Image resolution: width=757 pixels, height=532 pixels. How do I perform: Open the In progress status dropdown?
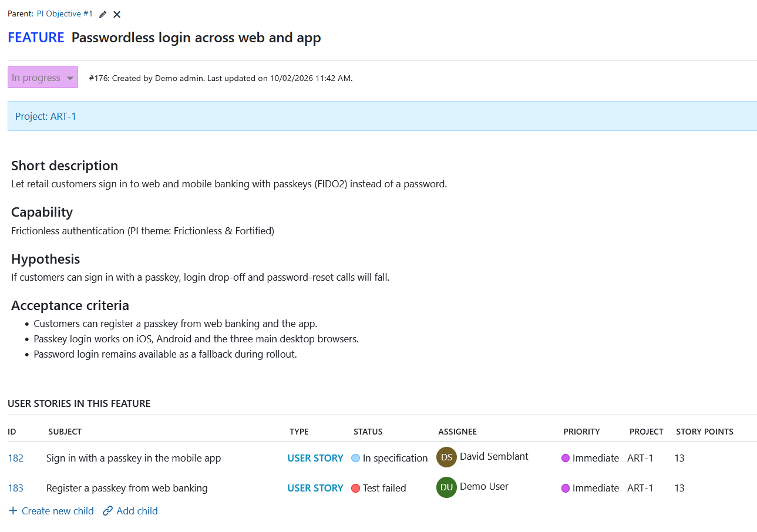point(43,77)
